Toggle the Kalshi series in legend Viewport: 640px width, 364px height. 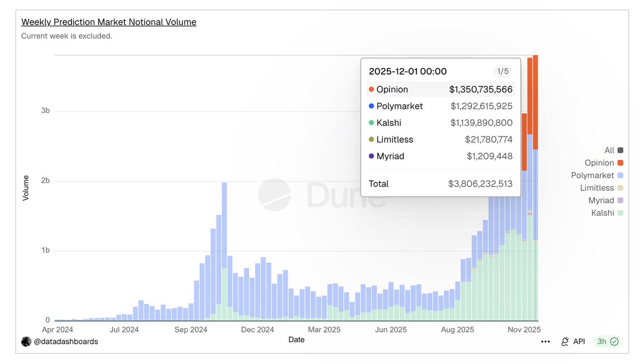(607, 213)
